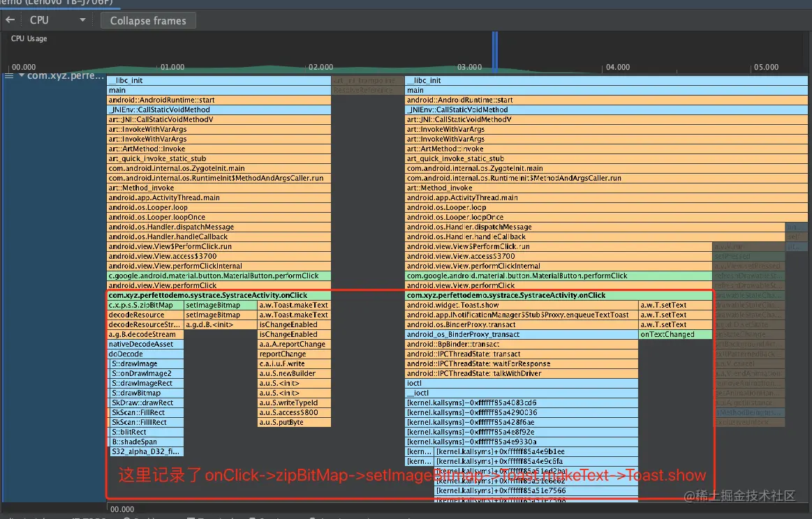This screenshot has height=519, width=812.
Task: Select the IPCThreadState::waitForResponse frame
Action: (x=522, y=363)
